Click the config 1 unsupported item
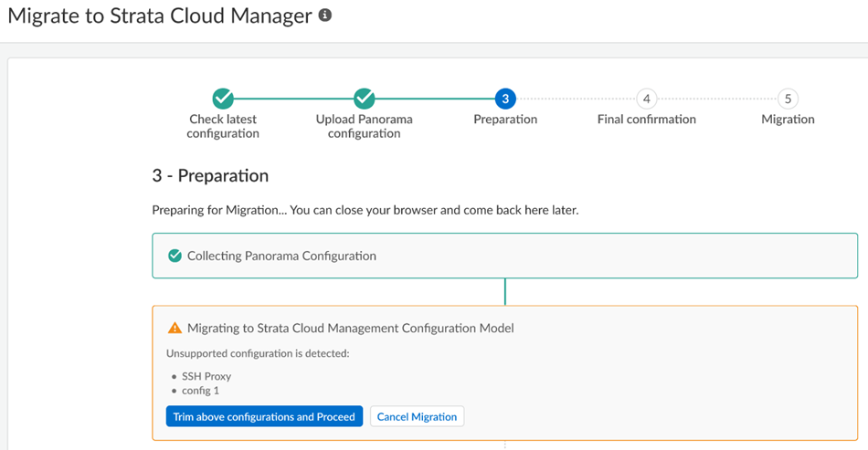The image size is (868, 450). pos(201,391)
